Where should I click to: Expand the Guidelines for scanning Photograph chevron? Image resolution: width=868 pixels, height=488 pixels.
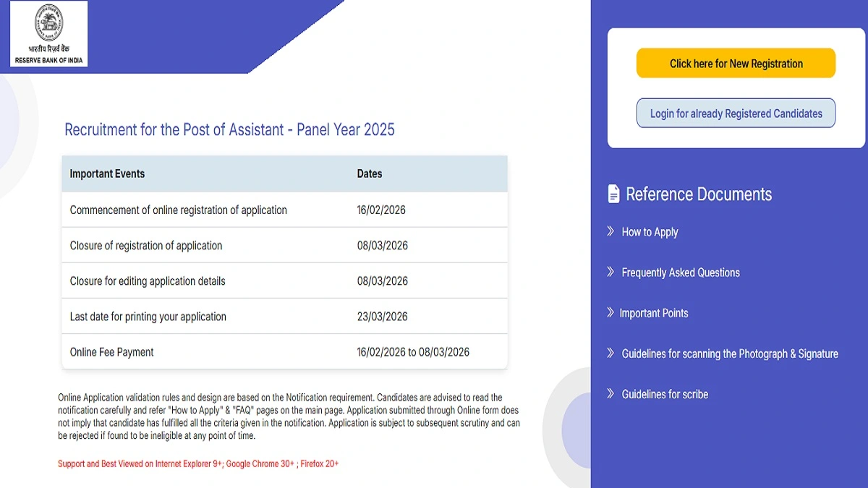(610, 354)
